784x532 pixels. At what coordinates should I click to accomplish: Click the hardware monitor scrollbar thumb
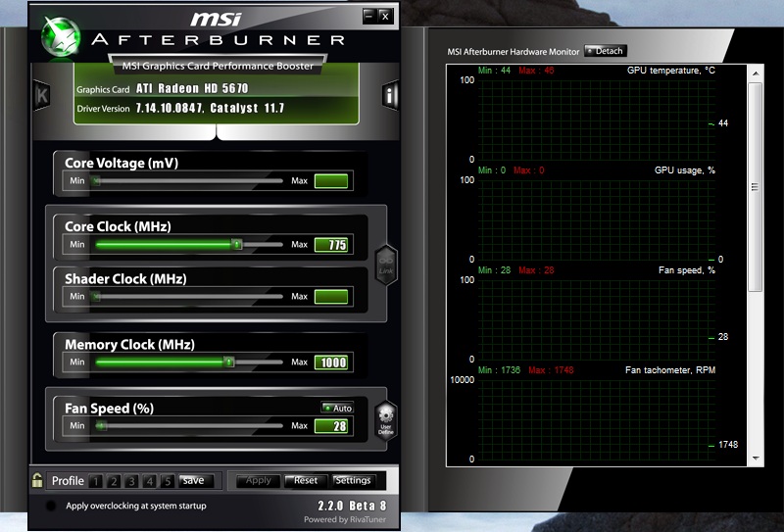756,187
